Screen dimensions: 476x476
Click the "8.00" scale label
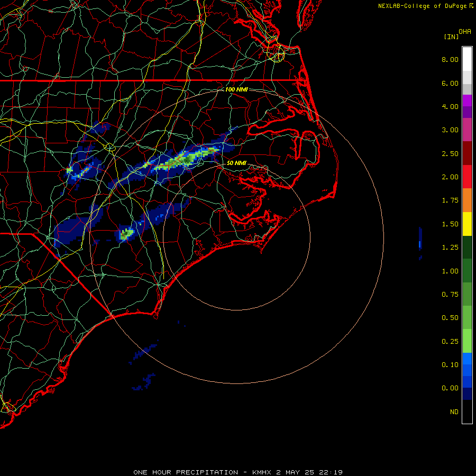coord(450,59)
